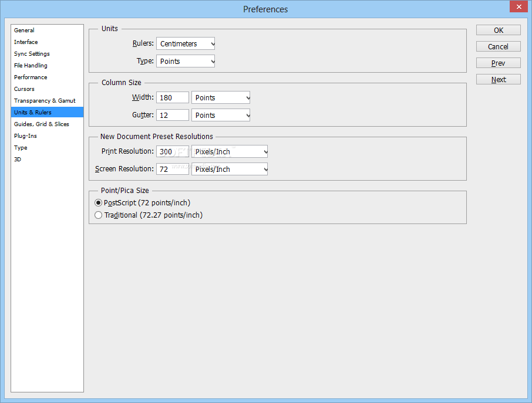
Task: Go to previous preferences page with Prev
Action: pyautogui.click(x=499, y=63)
